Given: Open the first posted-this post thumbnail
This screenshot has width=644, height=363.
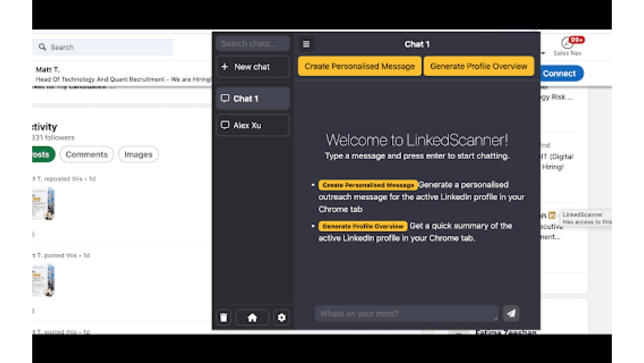Looking at the screenshot, I should (44, 280).
